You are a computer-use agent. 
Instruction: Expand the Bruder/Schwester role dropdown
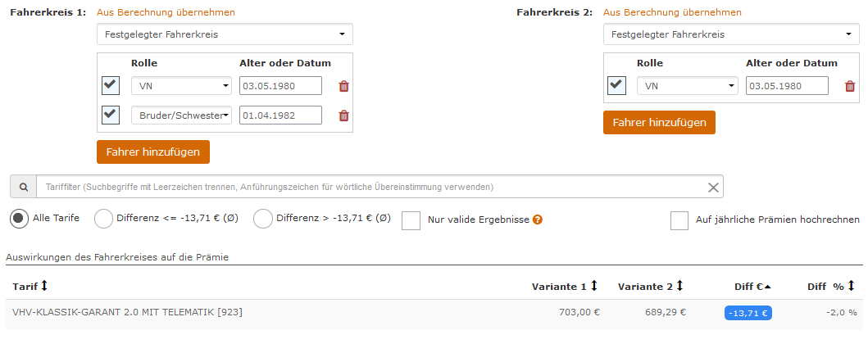182,115
